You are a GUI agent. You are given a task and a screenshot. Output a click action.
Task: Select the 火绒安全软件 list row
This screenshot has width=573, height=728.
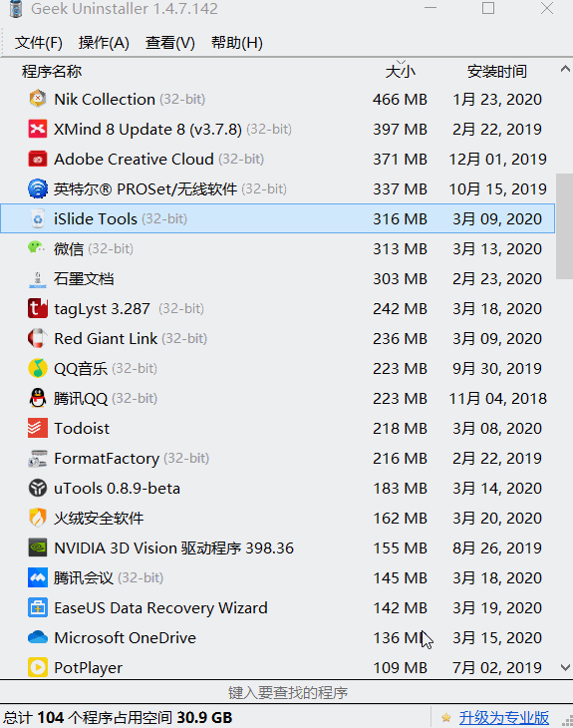click(x=277, y=518)
